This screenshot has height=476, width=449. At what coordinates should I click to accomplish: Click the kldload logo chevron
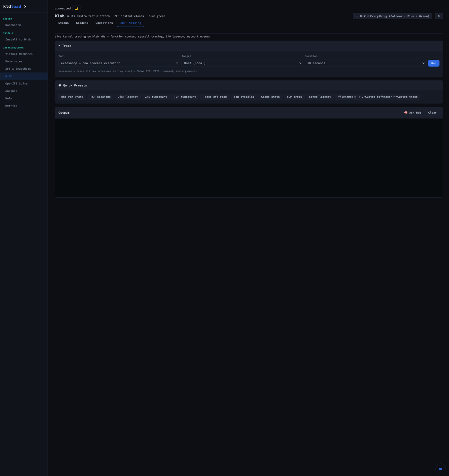click(25, 6)
